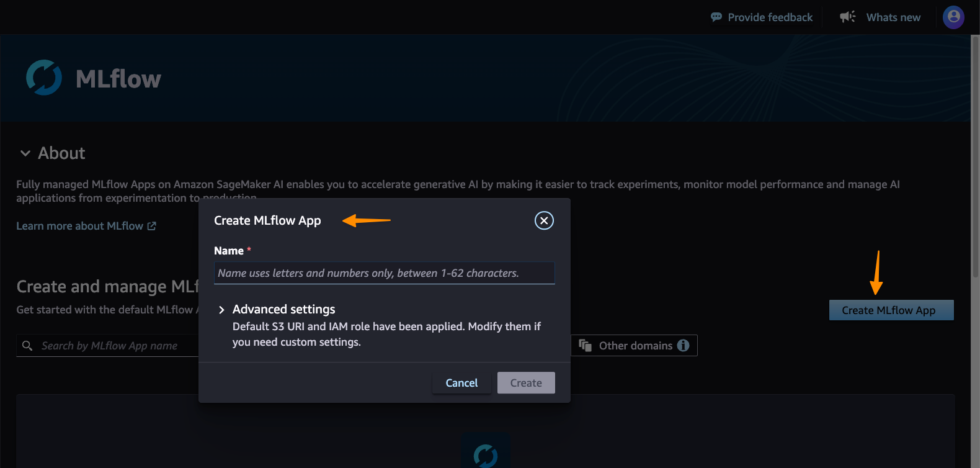Click the Other domains button

[x=634, y=346]
